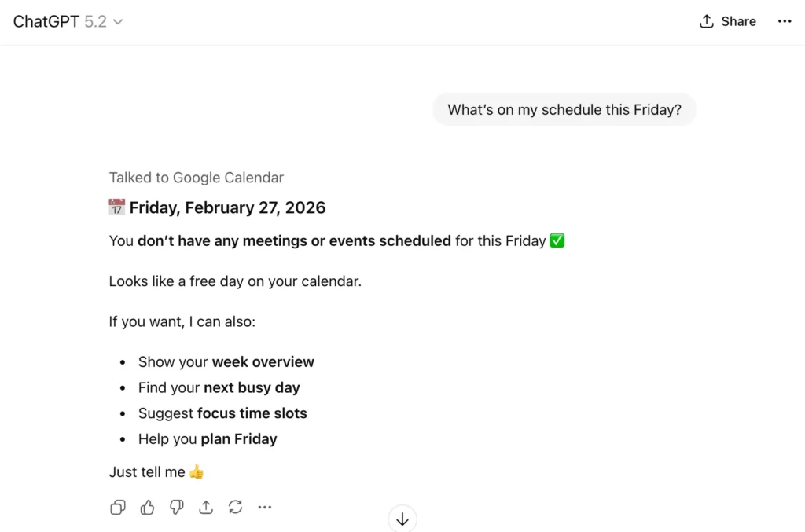Toggle the thumbs-up rating off

[147, 508]
